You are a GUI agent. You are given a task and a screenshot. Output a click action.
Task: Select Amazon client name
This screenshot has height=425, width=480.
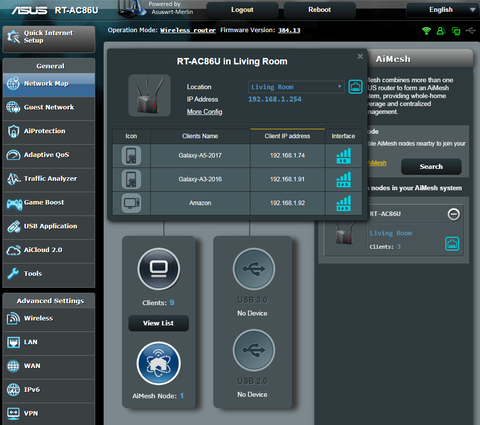click(x=200, y=203)
